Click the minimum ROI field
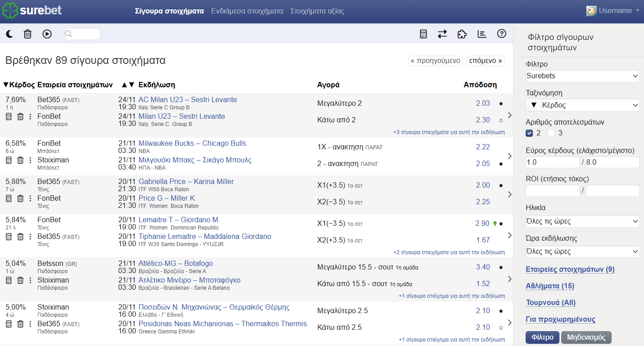Viewport: 644px width, 346px height. 553,191
